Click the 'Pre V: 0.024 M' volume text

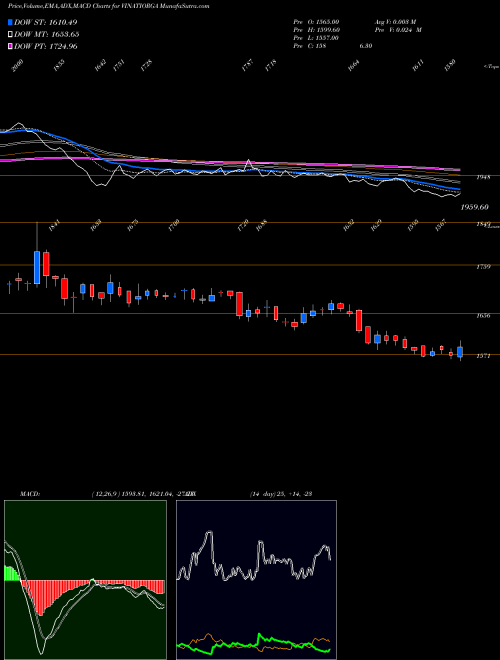pos(398,30)
